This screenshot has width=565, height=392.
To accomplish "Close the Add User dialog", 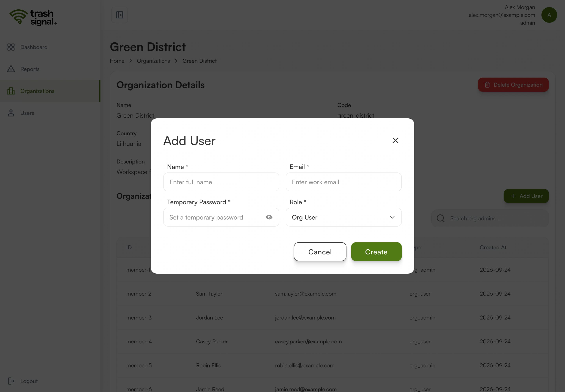I will (x=395, y=140).
